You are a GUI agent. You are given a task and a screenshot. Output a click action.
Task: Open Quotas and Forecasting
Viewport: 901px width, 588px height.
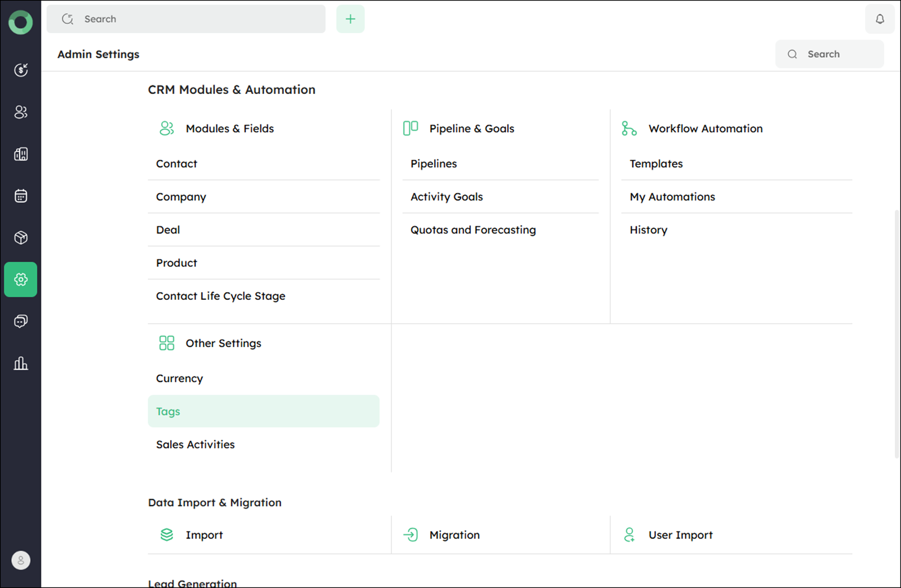473,230
